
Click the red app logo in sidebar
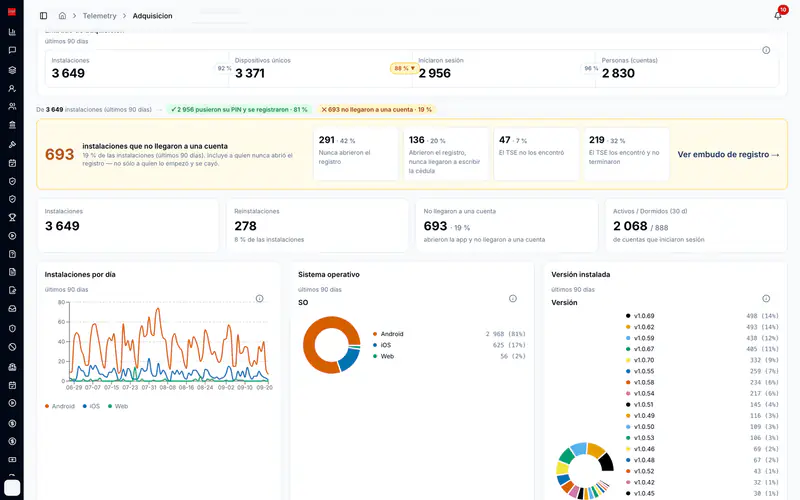coord(12,12)
